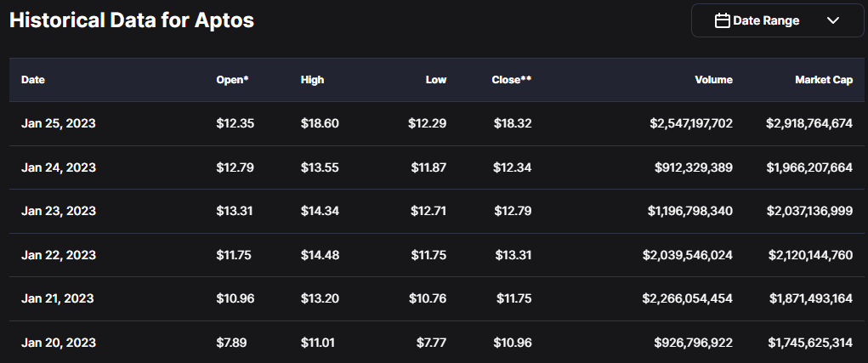Image resolution: width=868 pixels, height=363 pixels.
Task: Select the Jan 23, 2023 row
Action: (58, 211)
